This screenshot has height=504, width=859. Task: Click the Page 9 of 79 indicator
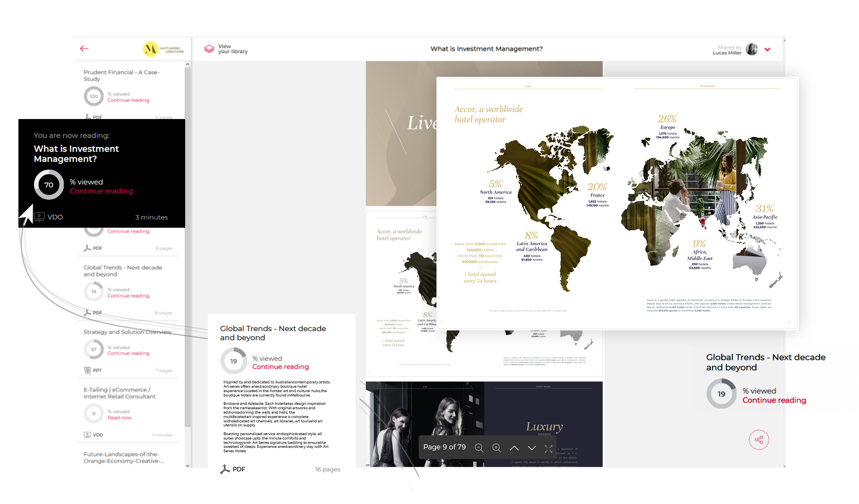point(444,447)
